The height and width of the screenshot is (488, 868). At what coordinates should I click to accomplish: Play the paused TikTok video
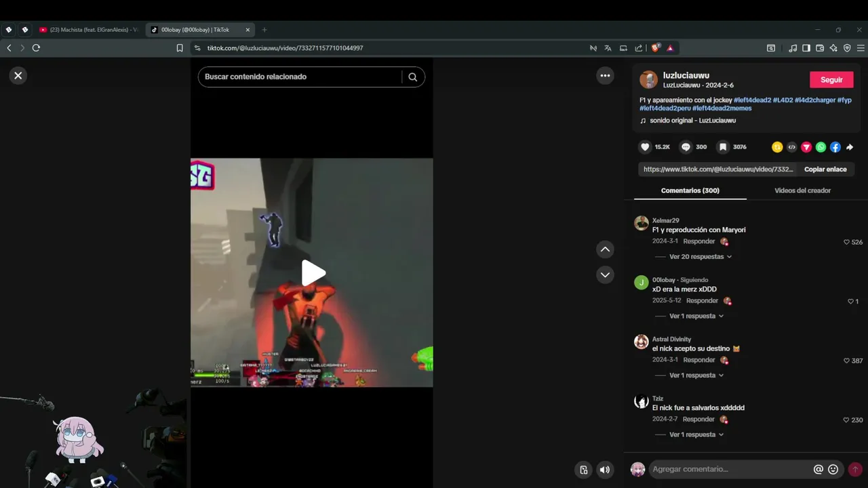pos(313,273)
